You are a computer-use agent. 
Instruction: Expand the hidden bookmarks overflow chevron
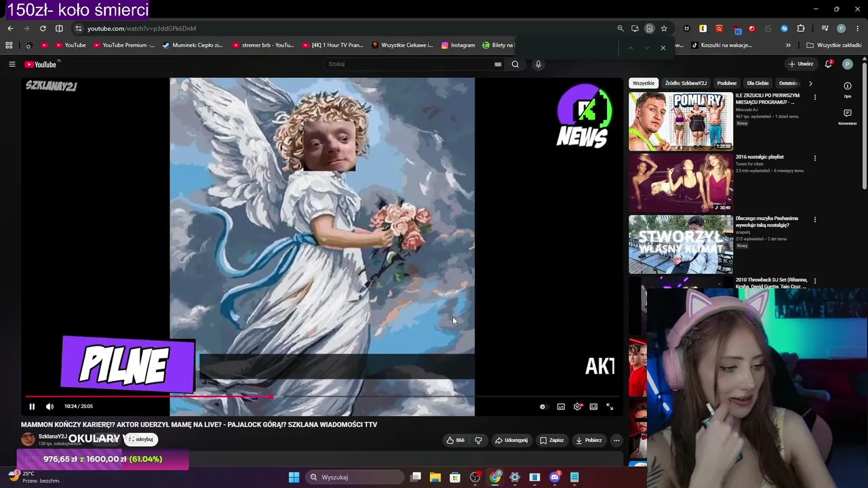(788, 45)
